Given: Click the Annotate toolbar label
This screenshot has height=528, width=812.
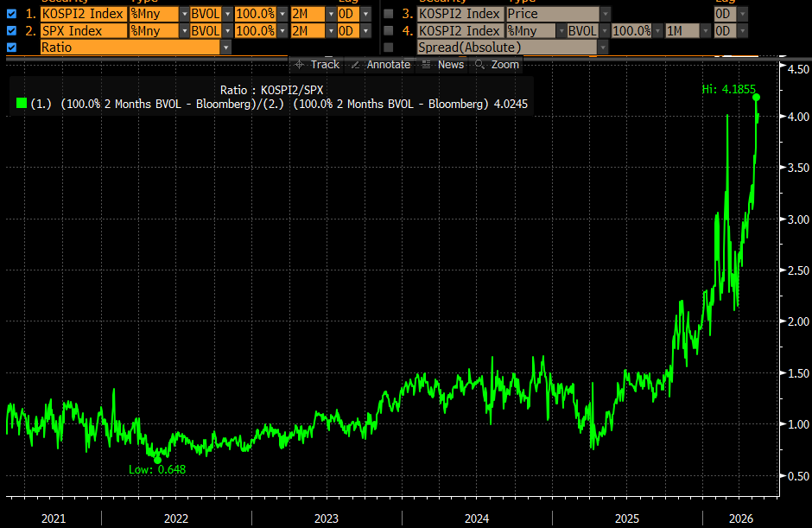Looking at the screenshot, I should [389, 65].
